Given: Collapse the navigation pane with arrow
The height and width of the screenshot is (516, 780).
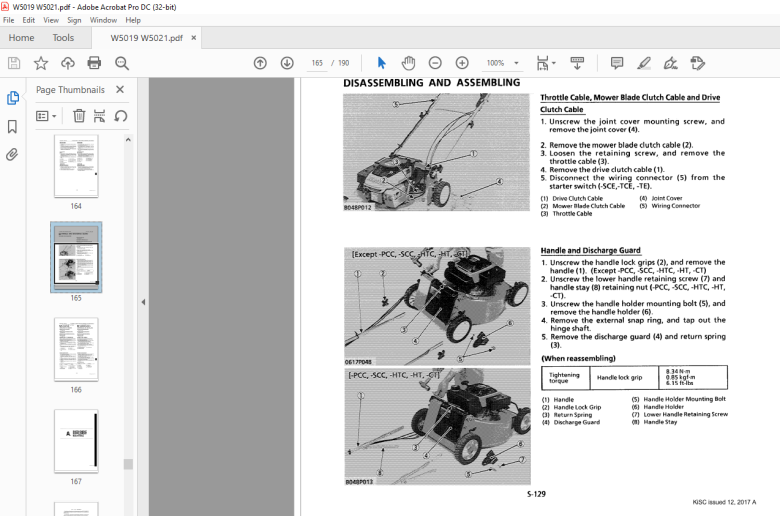Looking at the screenshot, I should click(x=143, y=302).
